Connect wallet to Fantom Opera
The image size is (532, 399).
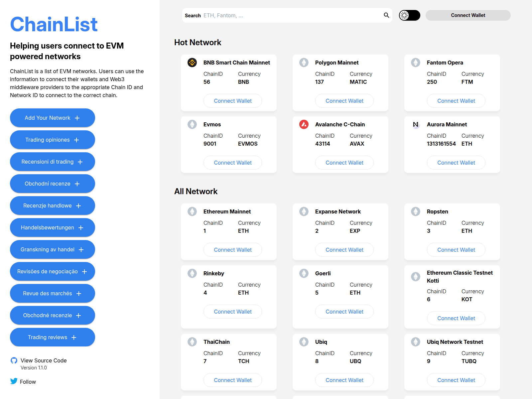tap(456, 101)
